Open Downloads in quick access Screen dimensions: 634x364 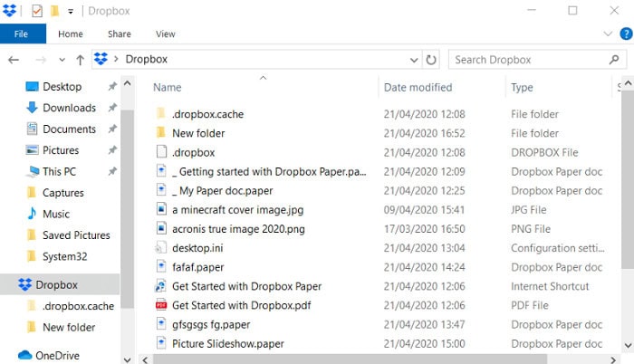pyautogui.click(x=69, y=108)
